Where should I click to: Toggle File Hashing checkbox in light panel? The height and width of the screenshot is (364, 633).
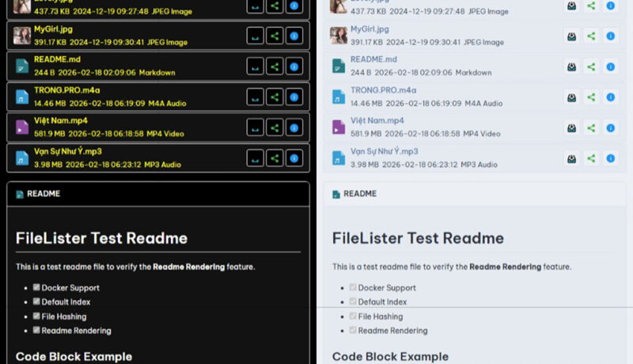pos(353,316)
